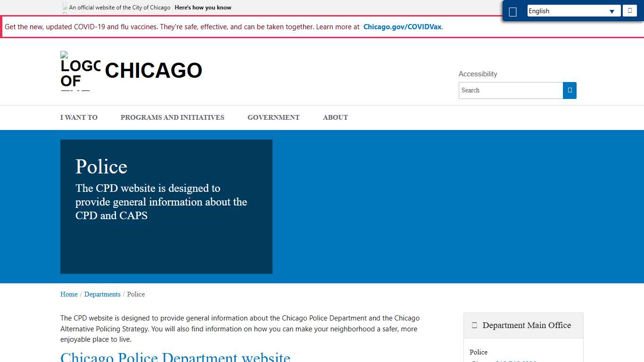Open the ABOUT menu
The height and width of the screenshot is (362, 644).
click(x=335, y=117)
